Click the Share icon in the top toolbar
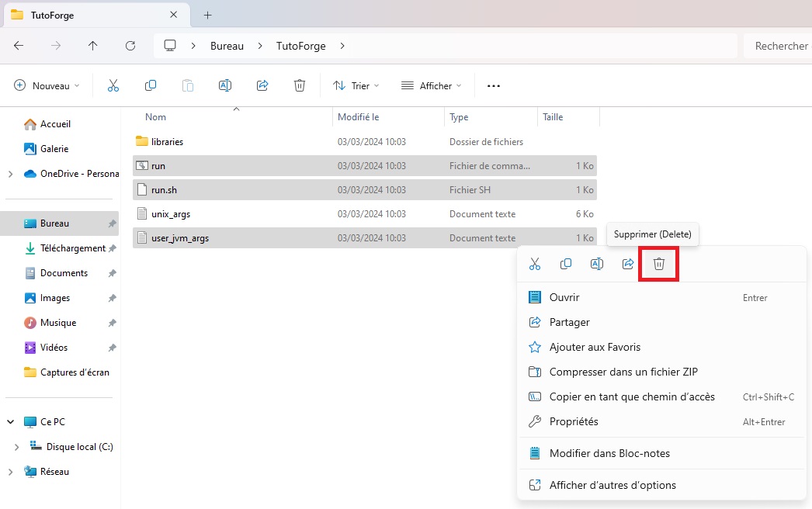812x509 pixels. (x=262, y=85)
